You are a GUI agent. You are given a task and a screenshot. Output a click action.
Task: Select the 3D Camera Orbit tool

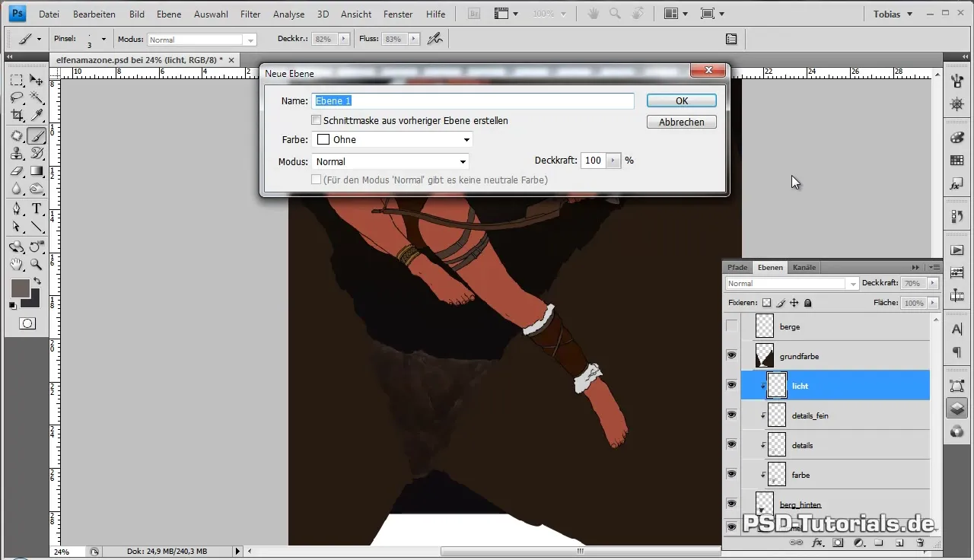(x=36, y=247)
